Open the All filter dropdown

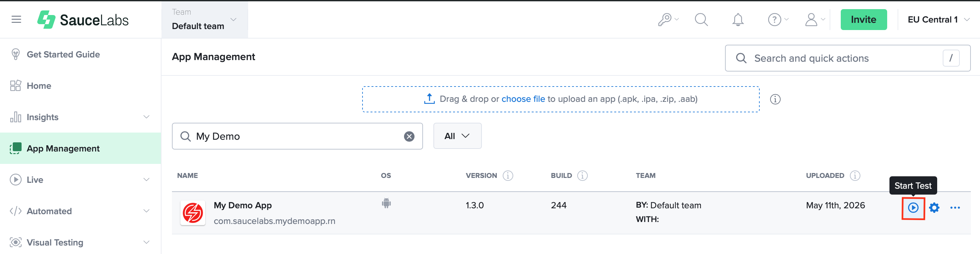457,136
